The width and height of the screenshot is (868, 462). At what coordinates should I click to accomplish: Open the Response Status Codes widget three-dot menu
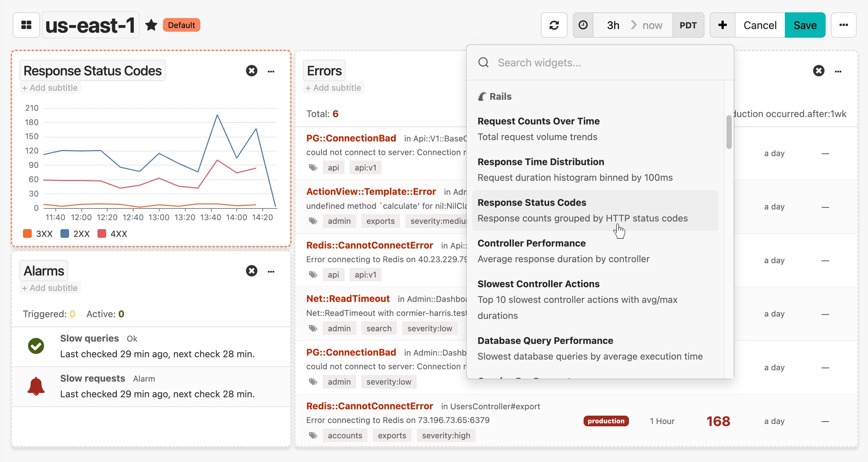272,71
